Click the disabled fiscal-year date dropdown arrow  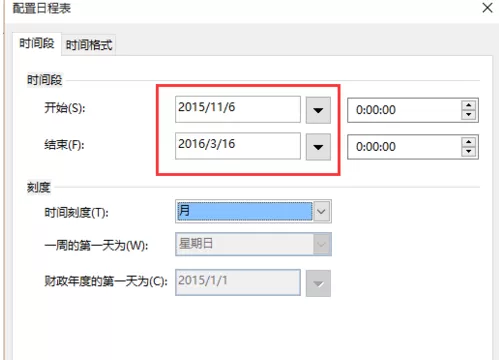click(x=318, y=284)
